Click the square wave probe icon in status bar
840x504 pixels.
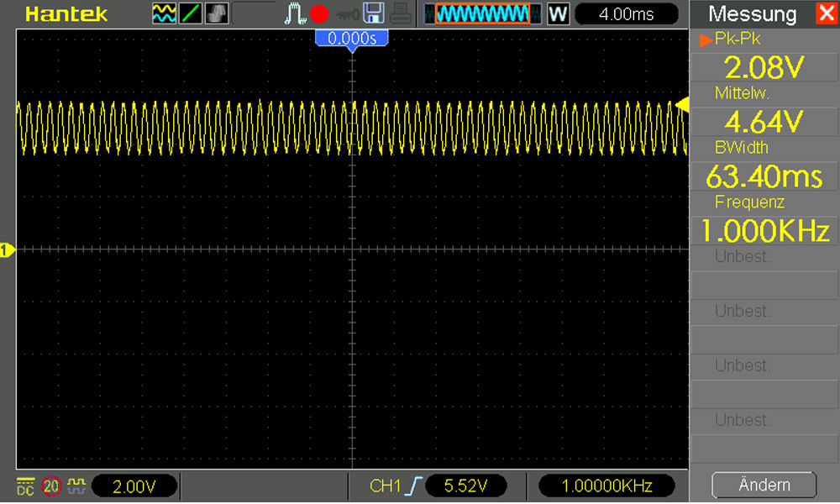pos(76,486)
